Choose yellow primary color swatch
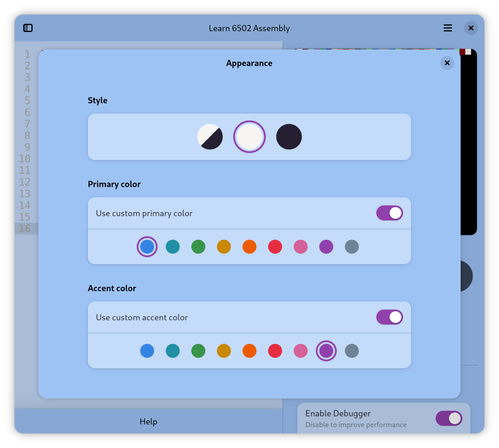Viewport: 499px width, 448px height. point(224,247)
